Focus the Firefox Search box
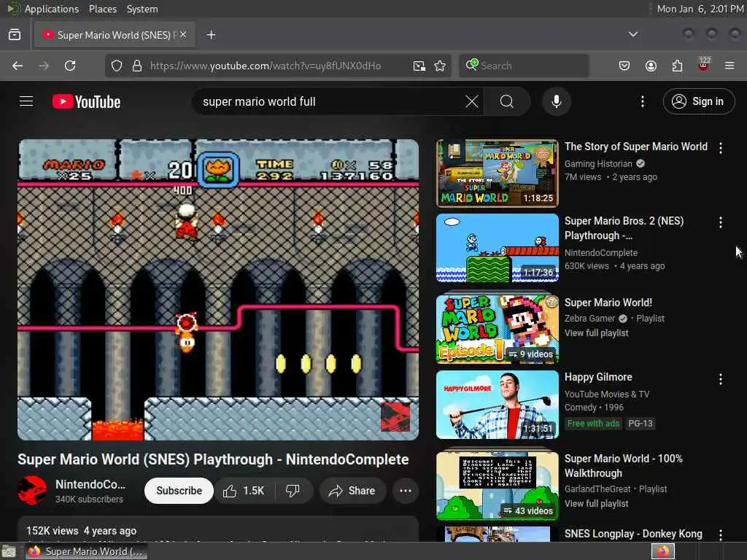The height and width of the screenshot is (560, 747). (x=524, y=66)
